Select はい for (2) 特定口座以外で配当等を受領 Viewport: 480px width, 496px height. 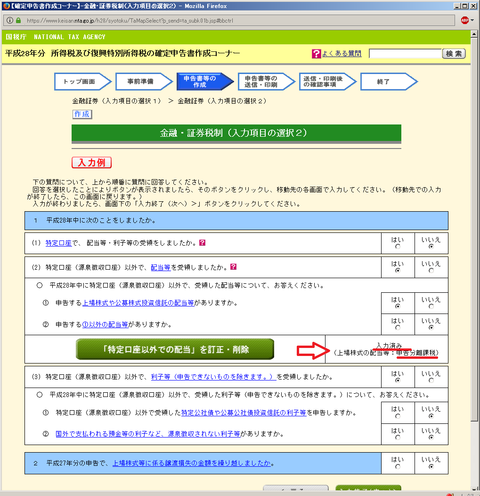397,271
